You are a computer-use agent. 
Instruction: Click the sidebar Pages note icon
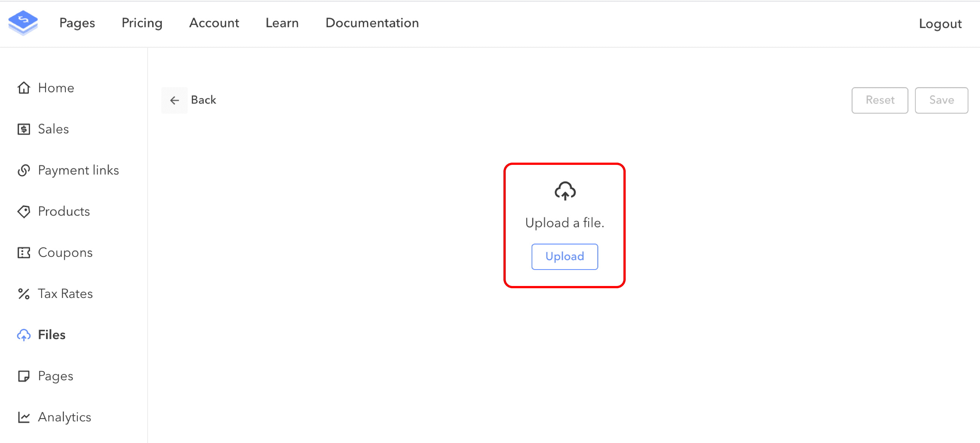coord(24,376)
